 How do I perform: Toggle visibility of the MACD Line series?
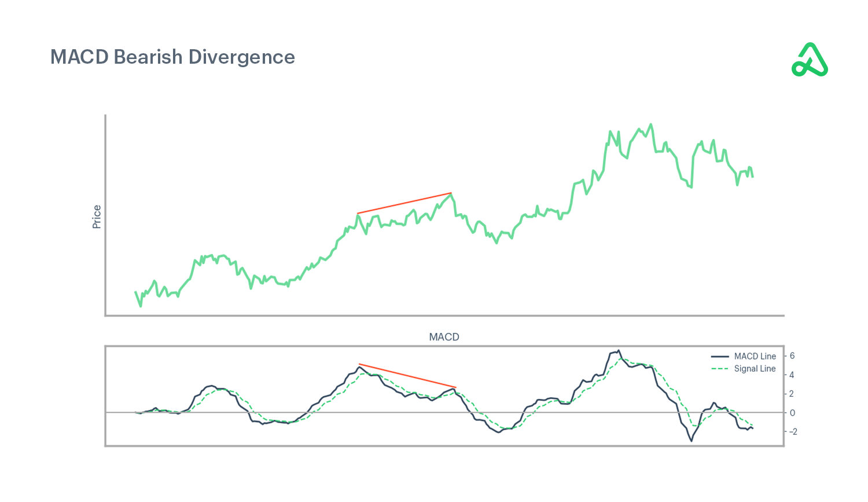754,356
